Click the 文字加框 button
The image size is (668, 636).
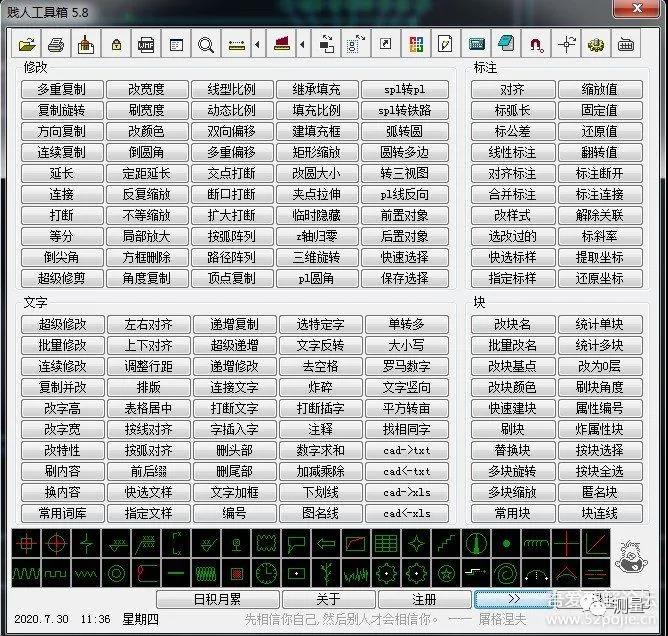point(234,492)
